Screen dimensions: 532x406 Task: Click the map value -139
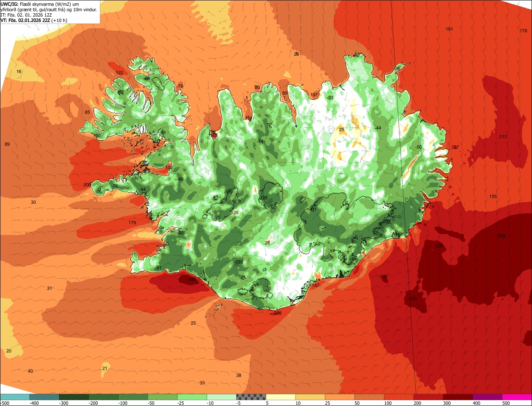[x=238, y=262]
